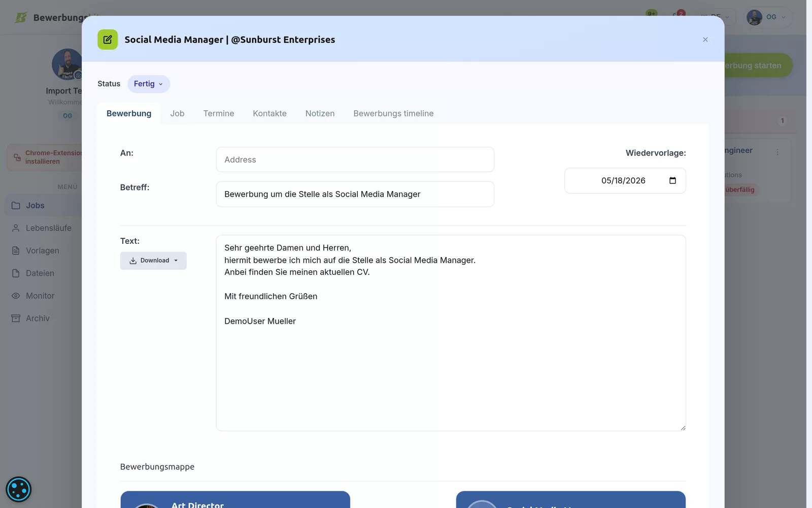The height and width of the screenshot is (508, 812).
Task: Close the Social Media Manager dialog
Action: (x=705, y=40)
